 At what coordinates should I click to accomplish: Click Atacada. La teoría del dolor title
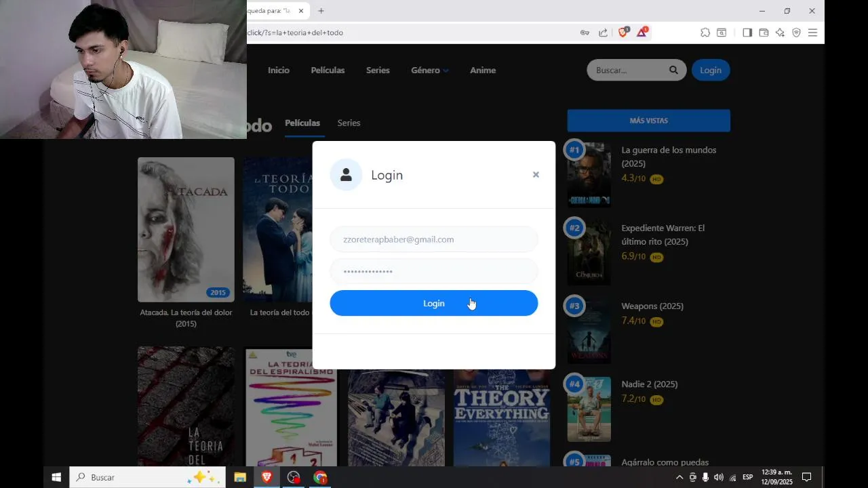click(186, 318)
